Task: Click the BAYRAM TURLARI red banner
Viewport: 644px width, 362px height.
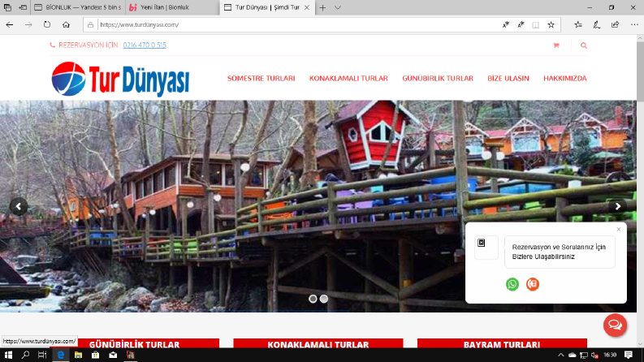Action: 502,343
